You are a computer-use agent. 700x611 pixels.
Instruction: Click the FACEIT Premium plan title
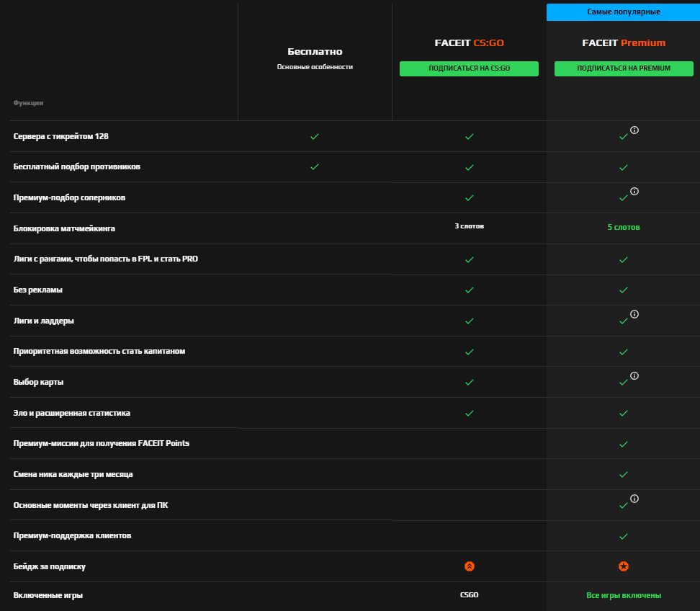pos(623,43)
